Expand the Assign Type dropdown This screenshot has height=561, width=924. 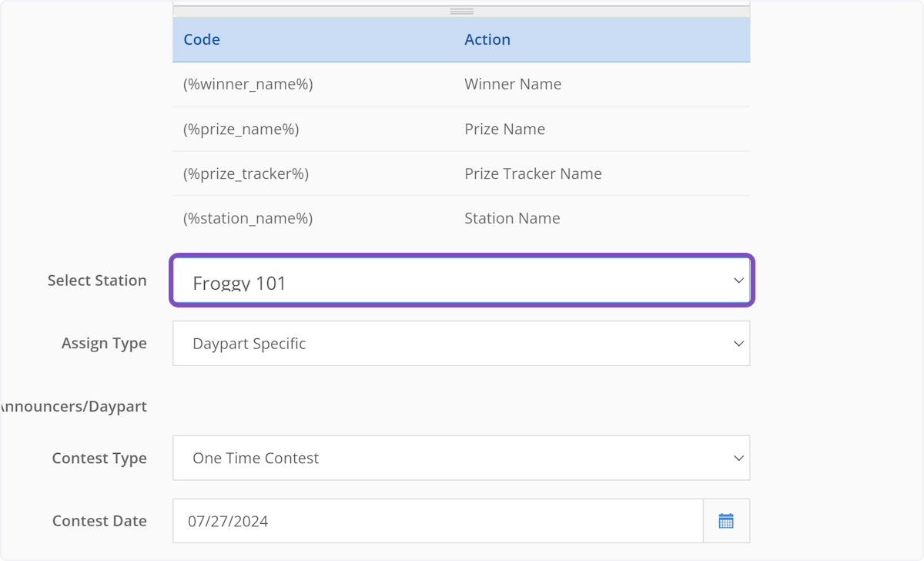coord(461,344)
